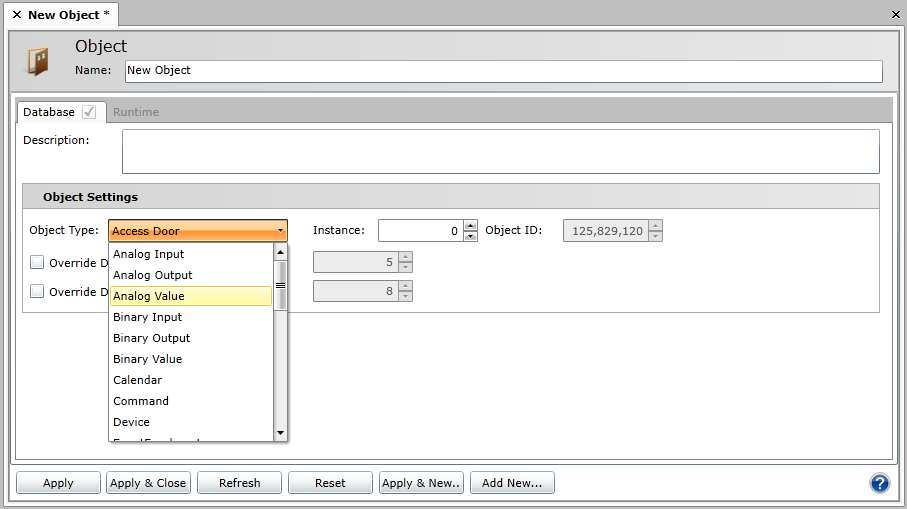Viewport: 907px width, 509px height.
Task: Pick Binary Input object type
Action: click(x=190, y=317)
